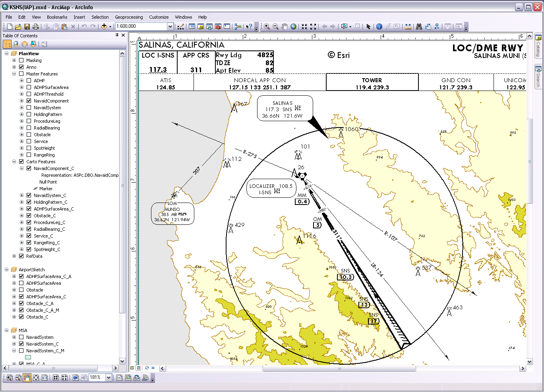Image resolution: width=544 pixels, height=392 pixels.
Task: Save the map document
Action: [27, 27]
